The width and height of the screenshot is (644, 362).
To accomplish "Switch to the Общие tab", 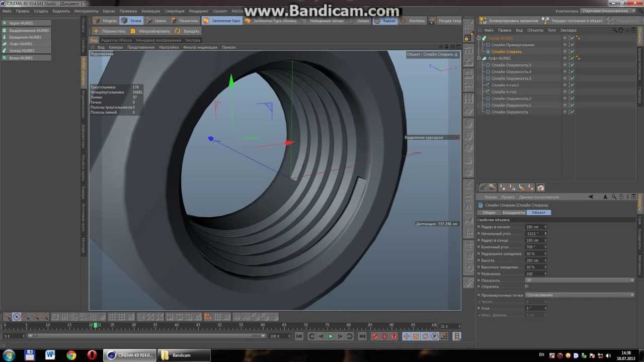I will pos(489,213).
